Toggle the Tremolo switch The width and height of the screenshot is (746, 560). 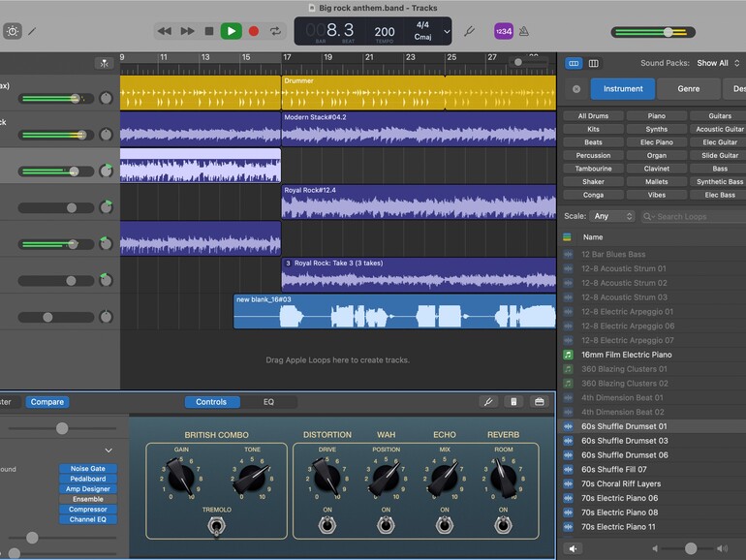click(x=216, y=526)
